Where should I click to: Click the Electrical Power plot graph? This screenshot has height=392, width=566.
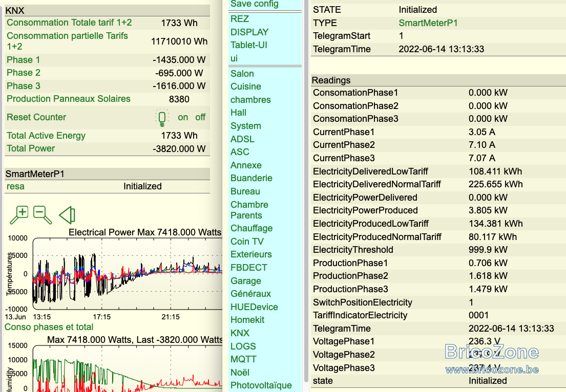128,273
